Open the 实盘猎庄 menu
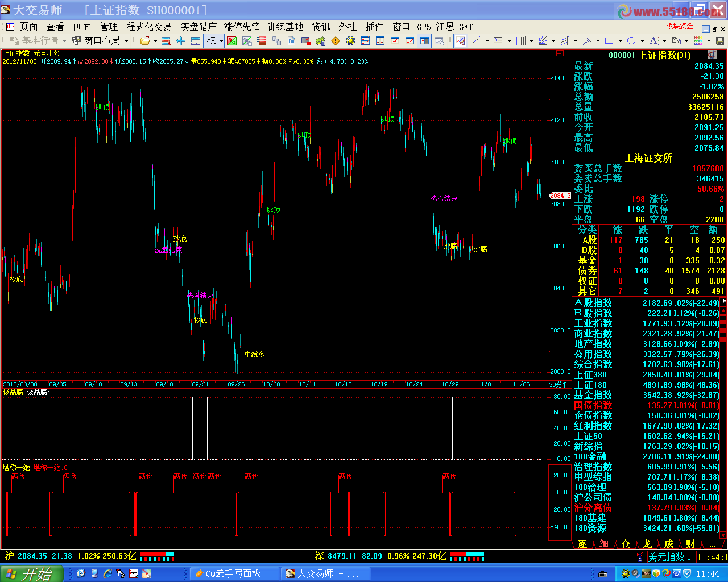 click(x=199, y=27)
